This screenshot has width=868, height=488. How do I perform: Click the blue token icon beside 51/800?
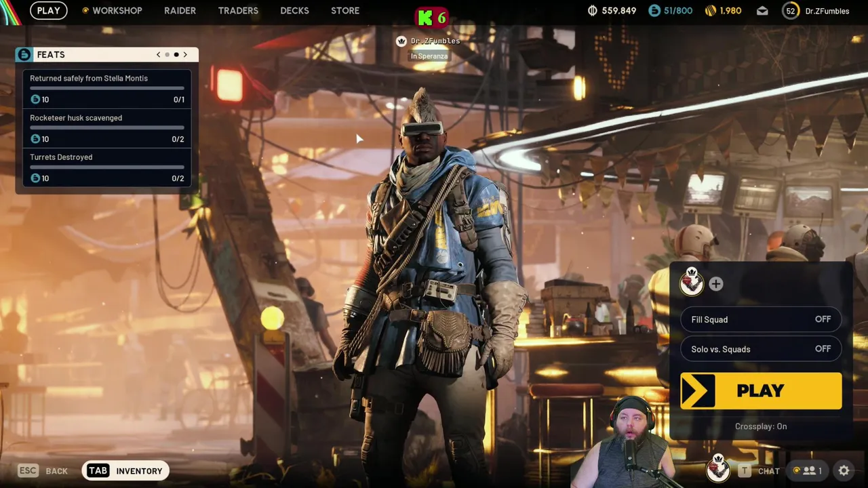coord(654,11)
